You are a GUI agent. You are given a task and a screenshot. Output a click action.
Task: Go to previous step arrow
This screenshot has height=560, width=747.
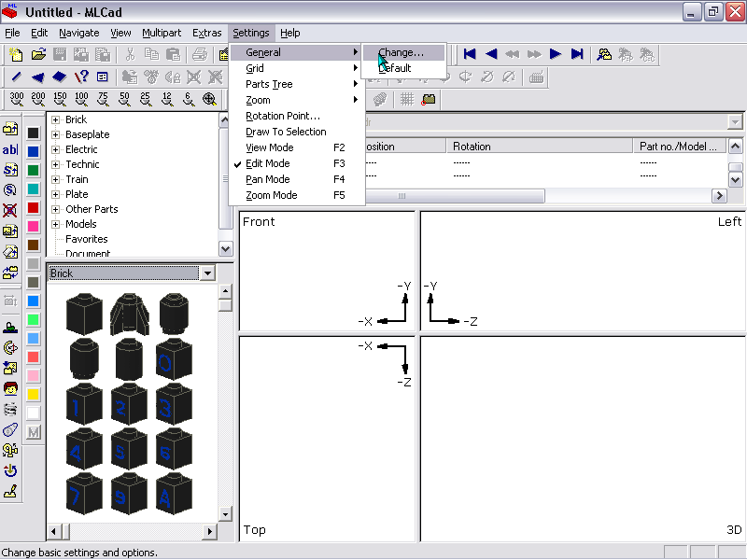(x=491, y=54)
